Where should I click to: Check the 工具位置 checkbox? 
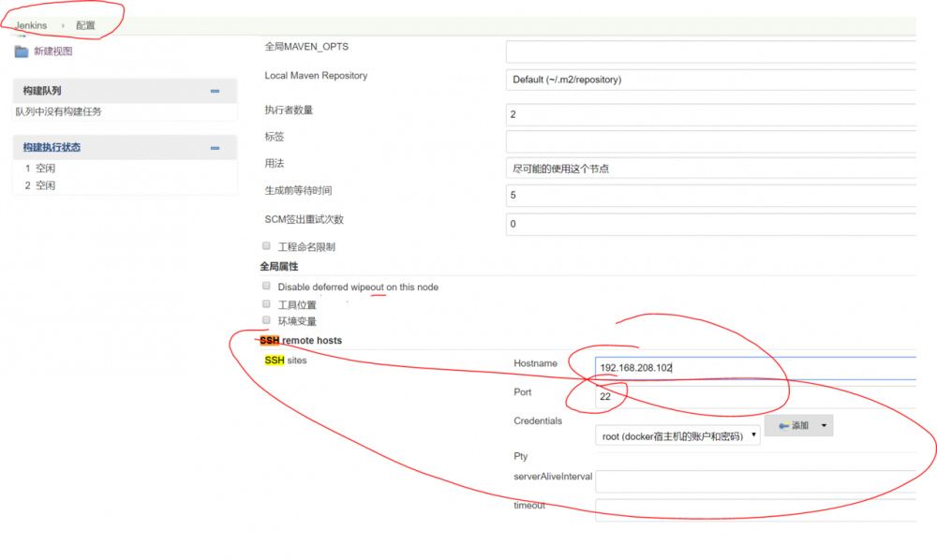(266, 304)
